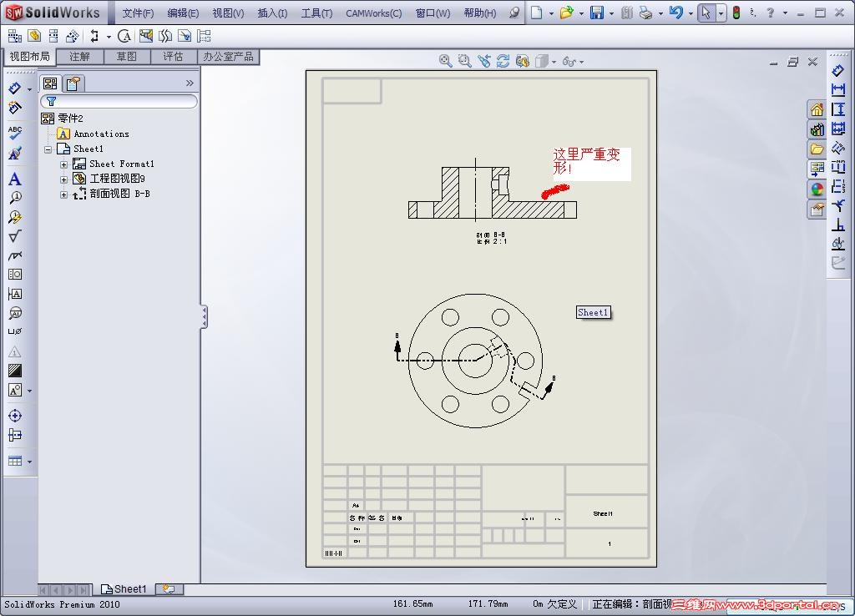The image size is (855, 616).
Task: Open Appearances color ball icon in task pane
Action: point(817,189)
